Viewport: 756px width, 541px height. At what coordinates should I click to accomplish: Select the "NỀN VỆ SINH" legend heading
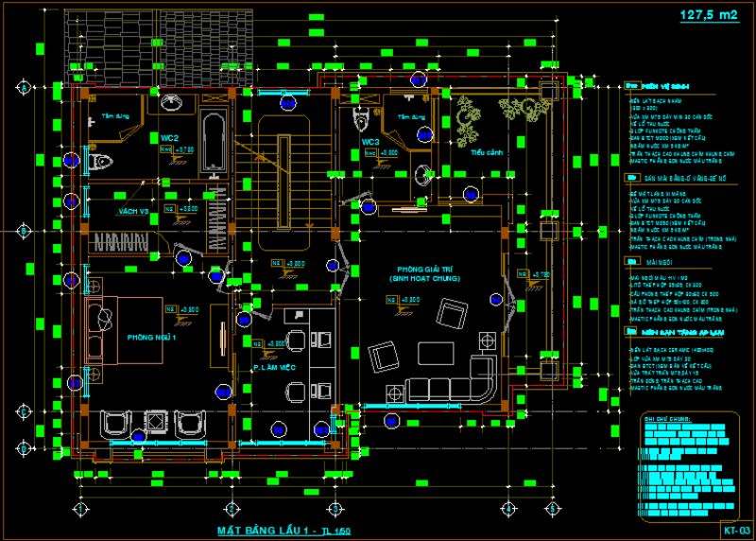click(665, 86)
